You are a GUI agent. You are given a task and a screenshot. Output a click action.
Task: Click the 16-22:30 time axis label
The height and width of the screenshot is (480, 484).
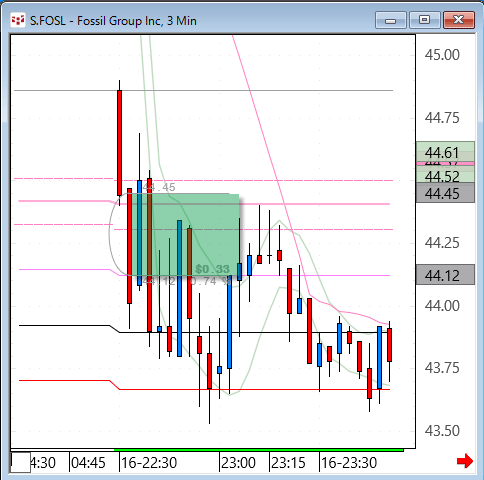click(149, 463)
